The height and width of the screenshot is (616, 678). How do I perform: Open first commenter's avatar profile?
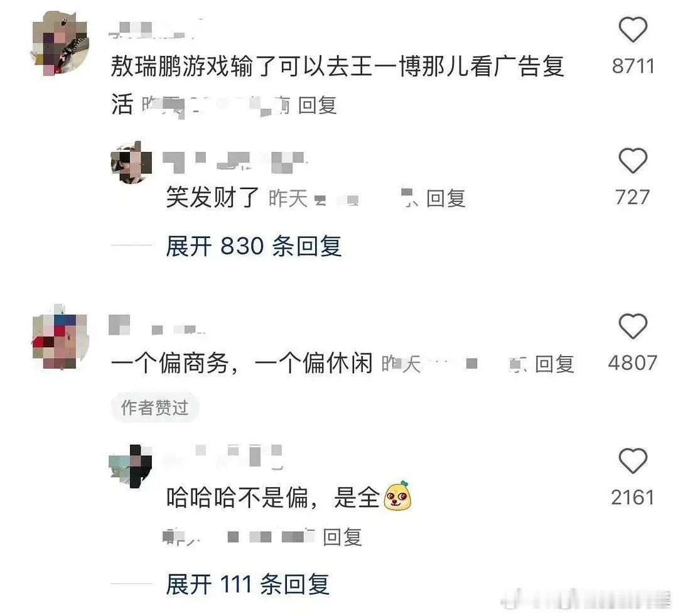[x=60, y=43]
